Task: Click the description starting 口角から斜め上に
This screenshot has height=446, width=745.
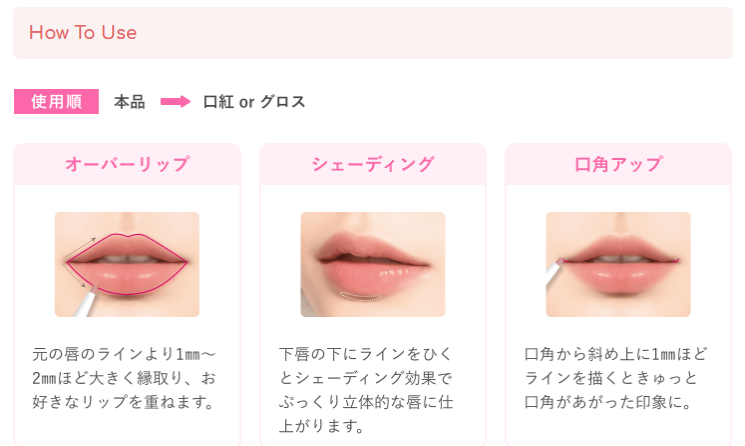Action: point(616,378)
